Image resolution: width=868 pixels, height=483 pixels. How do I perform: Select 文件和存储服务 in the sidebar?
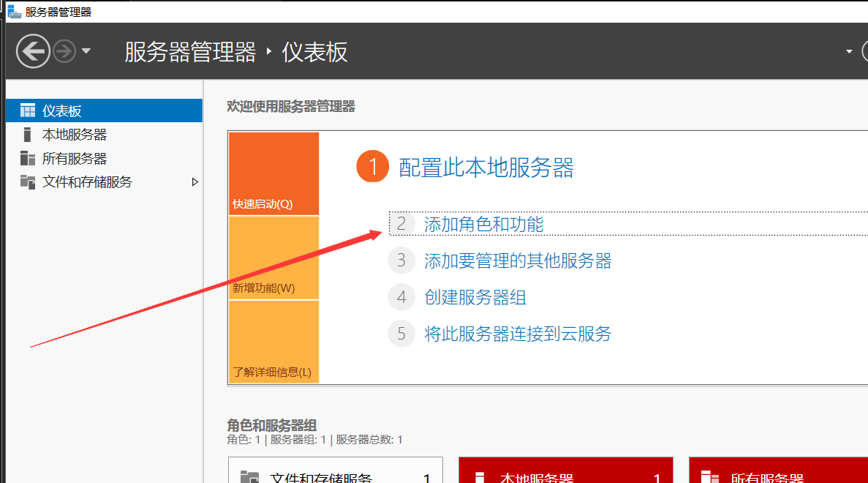coord(87,182)
